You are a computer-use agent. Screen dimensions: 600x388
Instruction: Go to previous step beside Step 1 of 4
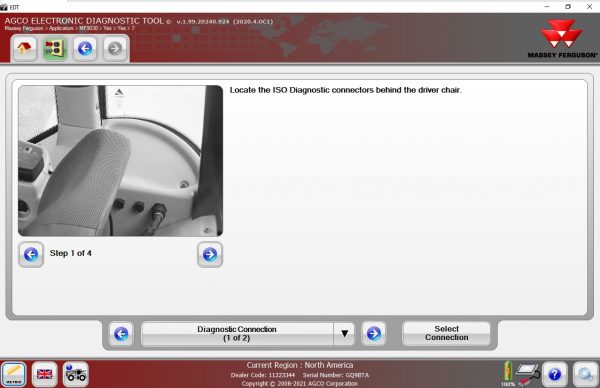point(31,254)
